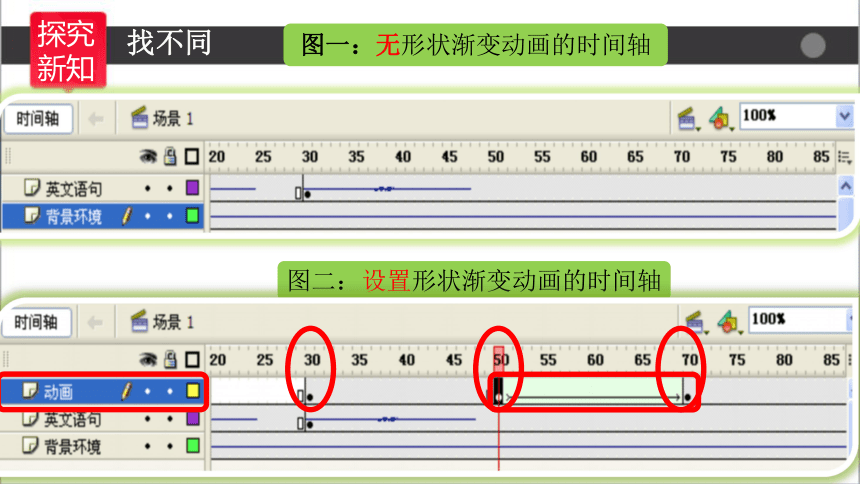Click keyframe at frame 50 in 动画 layer

(499, 396)
